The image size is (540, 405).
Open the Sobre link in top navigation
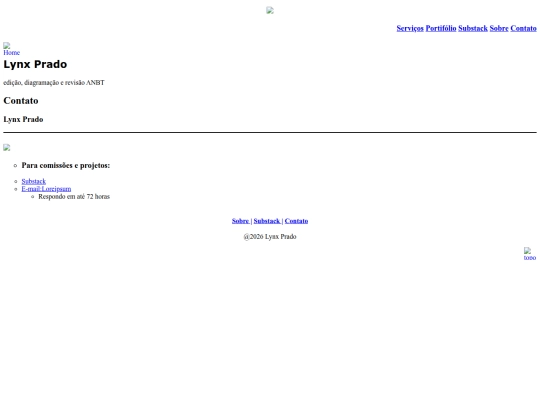click(x=499, y=28)
